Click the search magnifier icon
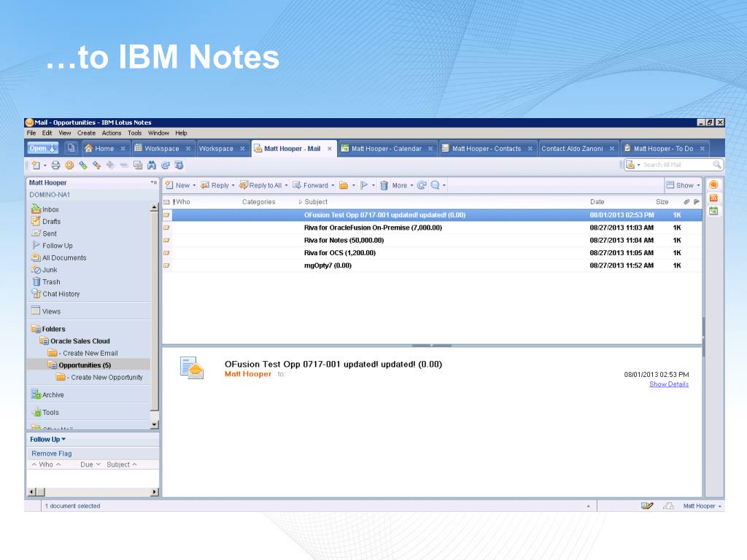 coord(716,165)
